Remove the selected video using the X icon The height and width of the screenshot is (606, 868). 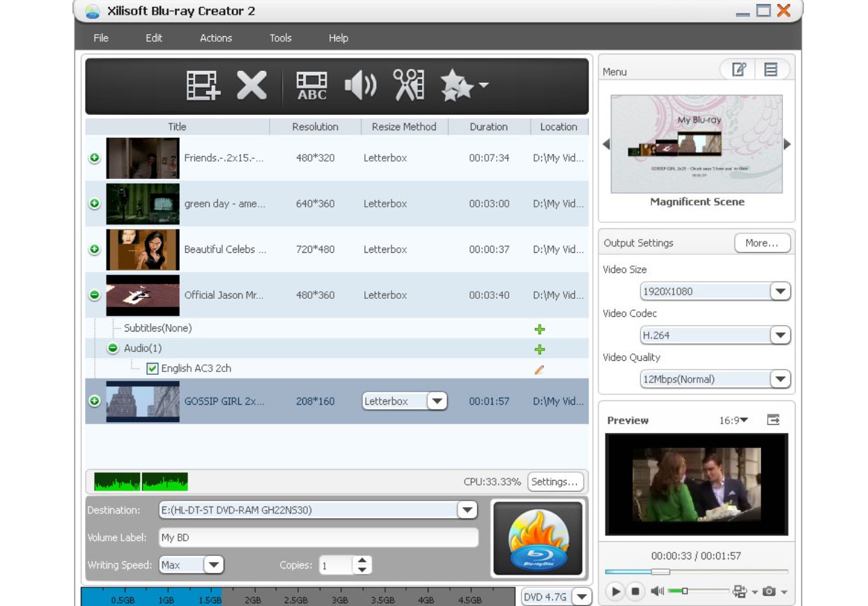(x=251, y=86)
